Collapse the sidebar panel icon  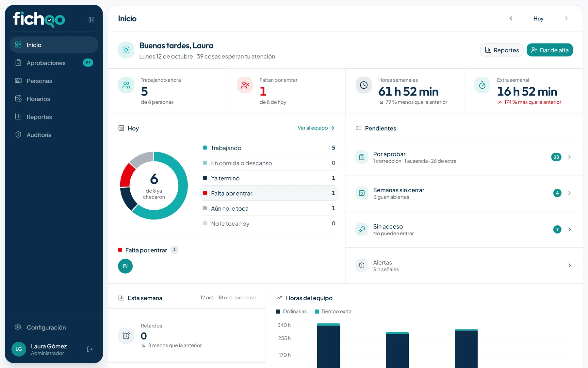[91, 20]
